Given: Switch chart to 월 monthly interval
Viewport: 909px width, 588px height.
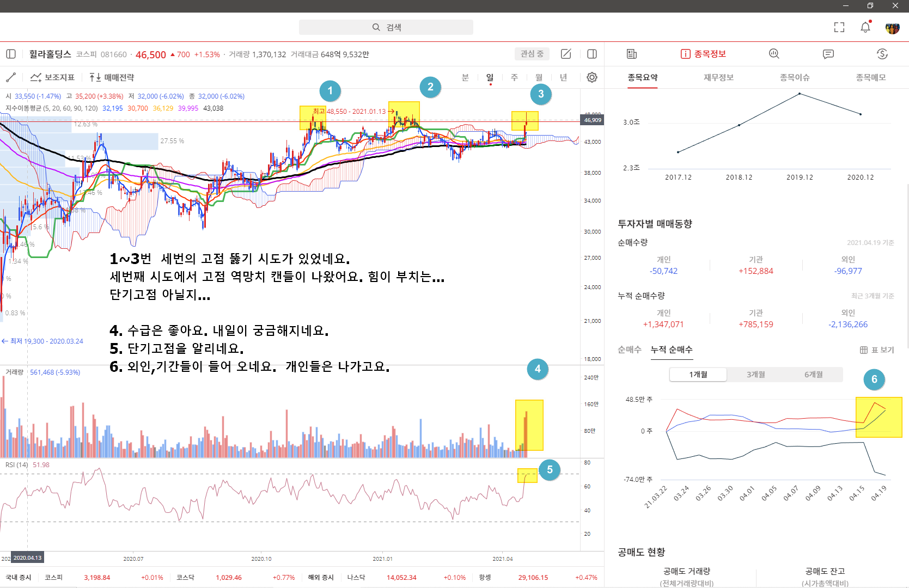Looking at the screenshot, I should 539,77.
